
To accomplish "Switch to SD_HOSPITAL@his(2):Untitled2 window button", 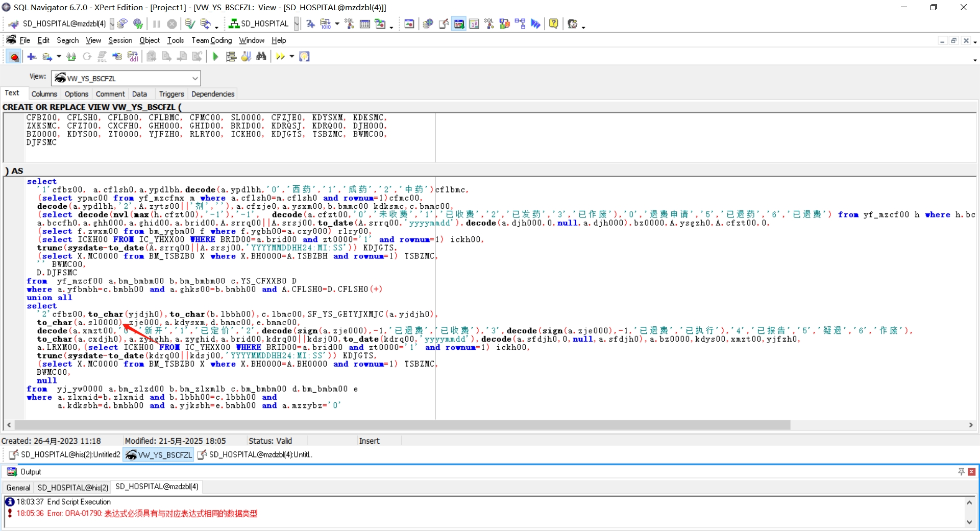I will [65, 454].
